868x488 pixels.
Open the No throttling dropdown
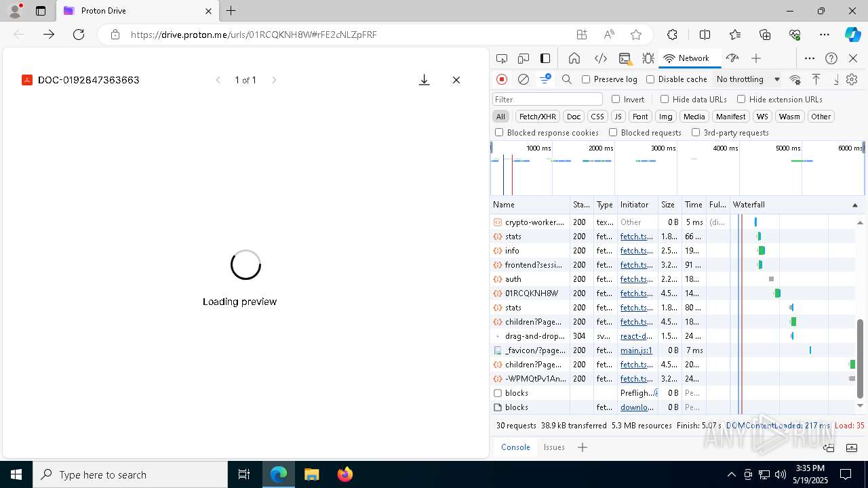748,79
